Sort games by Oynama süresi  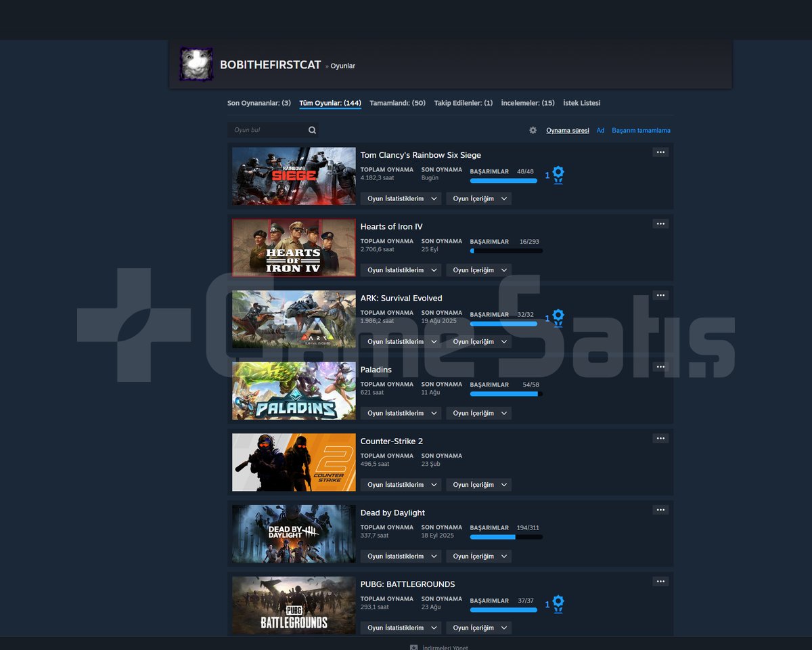point(568,131)
